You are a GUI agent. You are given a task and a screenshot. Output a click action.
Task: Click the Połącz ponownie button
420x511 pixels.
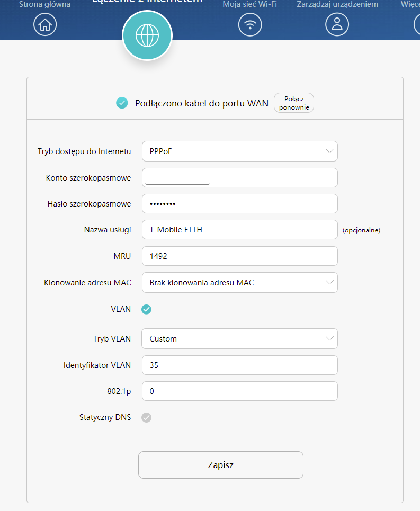[293, 103]
